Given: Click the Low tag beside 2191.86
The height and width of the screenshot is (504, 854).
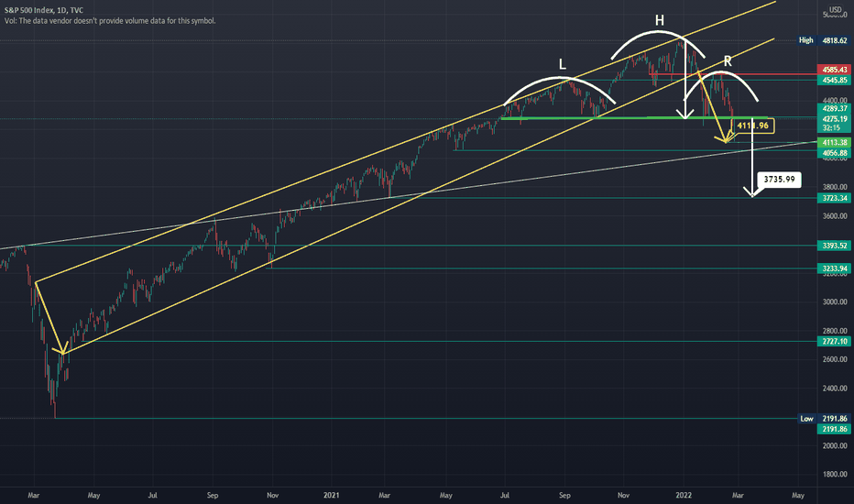Looking at the screenshot, I should pyautogui.click(x=806, y=419).
